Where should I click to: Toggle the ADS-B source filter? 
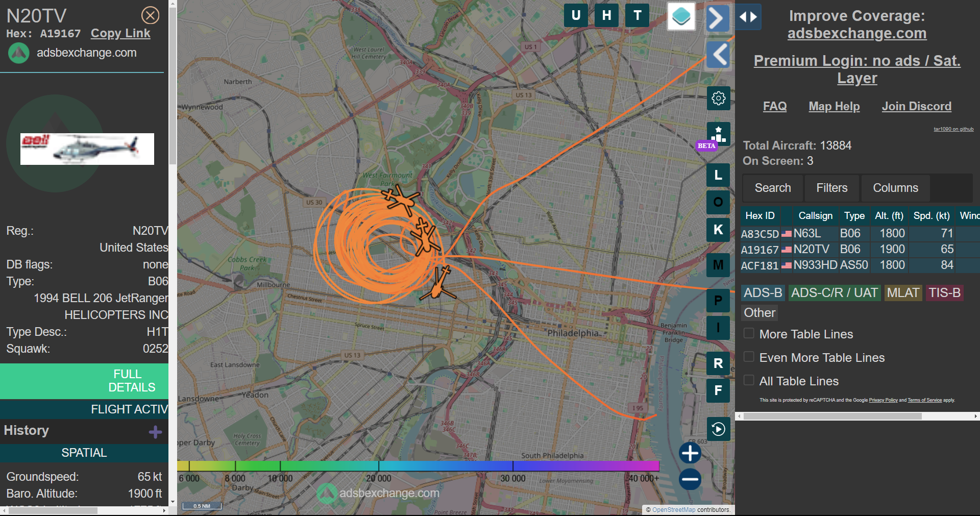[x=763, y=293]
